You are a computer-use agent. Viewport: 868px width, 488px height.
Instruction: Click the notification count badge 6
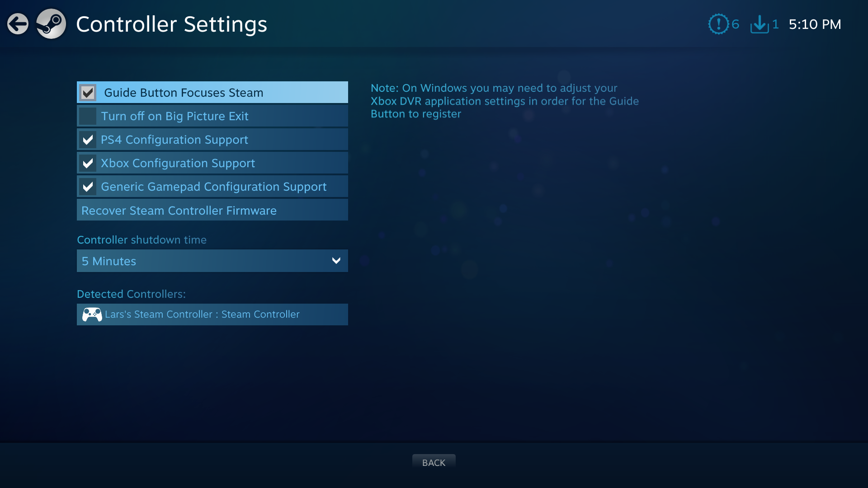(735, 24)
